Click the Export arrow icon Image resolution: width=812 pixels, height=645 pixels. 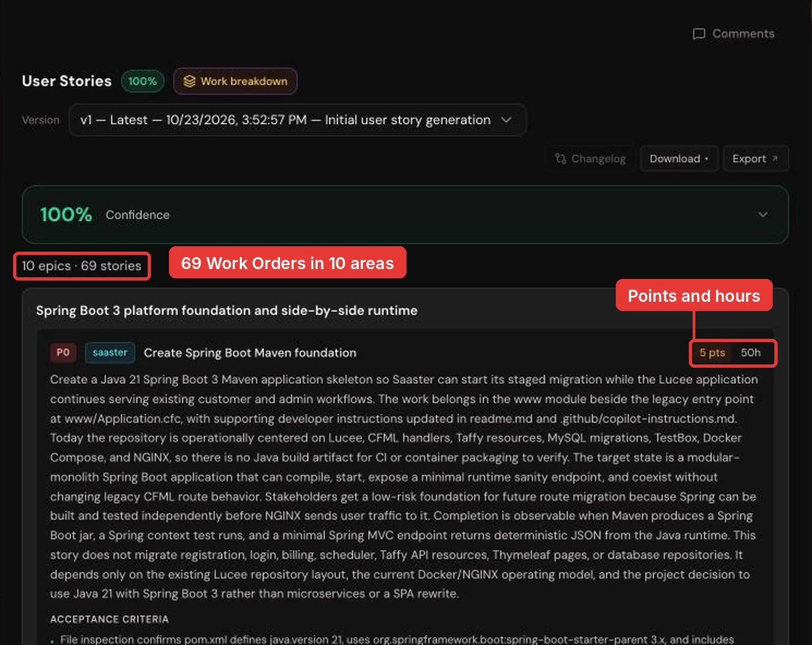774,159
